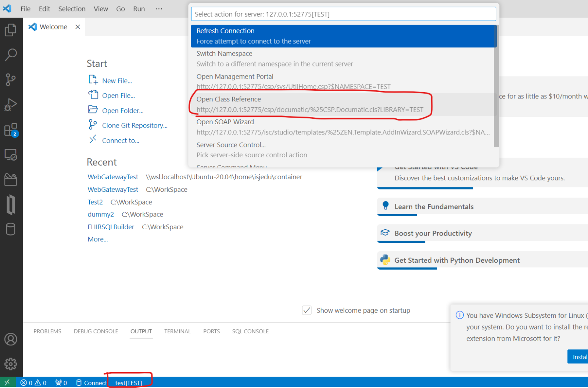Click the graduation cap Boost your Productivity icon
The height and width of the screenshot is (388, 588).
[385, 233]
